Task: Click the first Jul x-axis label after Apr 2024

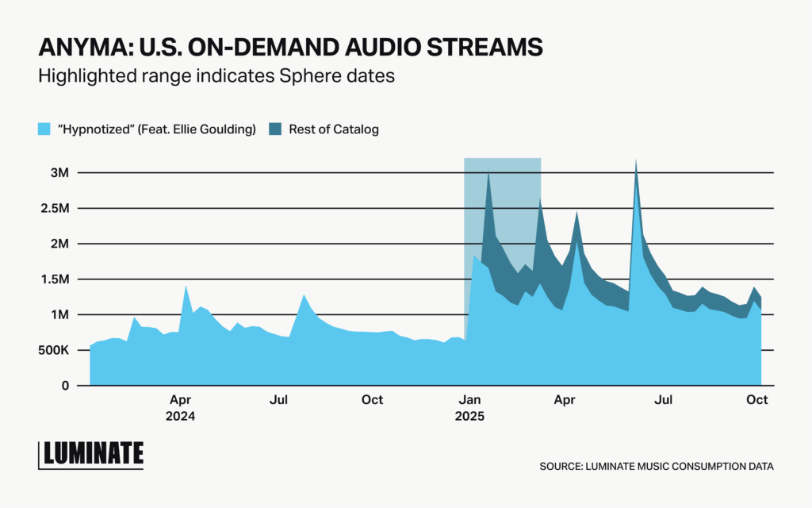Action: point(278,400)
